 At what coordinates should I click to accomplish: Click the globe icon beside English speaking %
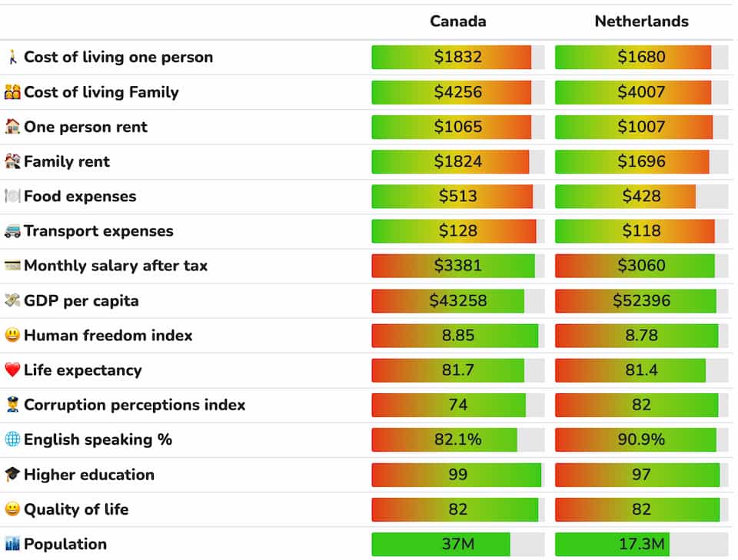point(12,439)
